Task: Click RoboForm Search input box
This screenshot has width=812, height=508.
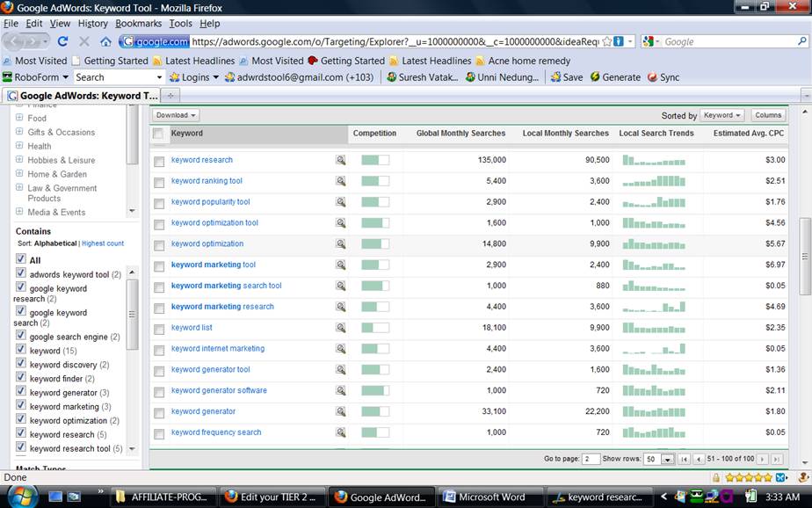Action: point(114,77)
